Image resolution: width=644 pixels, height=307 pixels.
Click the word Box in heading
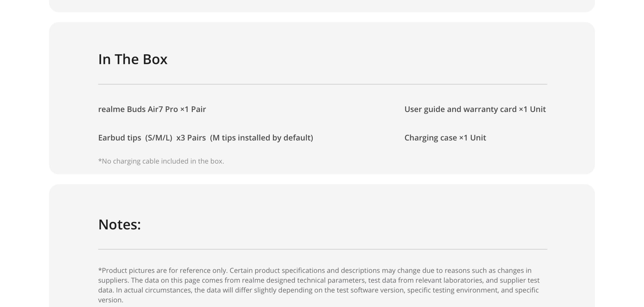point(155,59)
